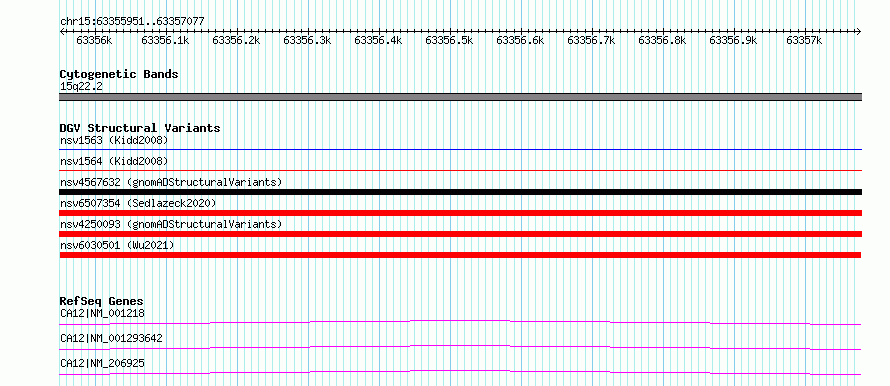Click the red nsv4250093 variant bar
Viewport: 890px width, 386px height.
[x=461, y=234]
